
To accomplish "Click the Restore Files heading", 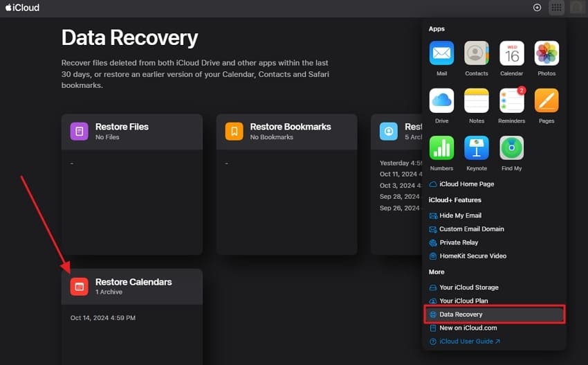I will pyautogui.click(x=122, y=127).
